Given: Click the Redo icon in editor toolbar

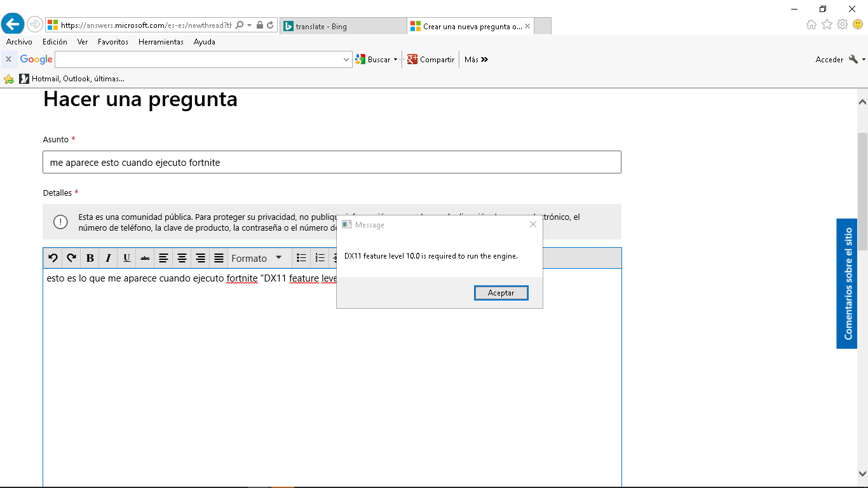Looking at the screenshot, I should [71, 258].
